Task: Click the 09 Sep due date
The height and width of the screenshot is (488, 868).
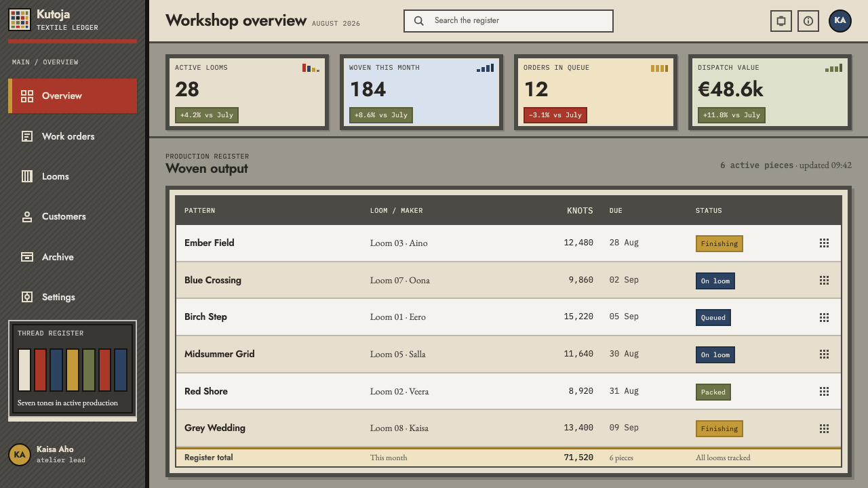Action: (x=624, y=428)
